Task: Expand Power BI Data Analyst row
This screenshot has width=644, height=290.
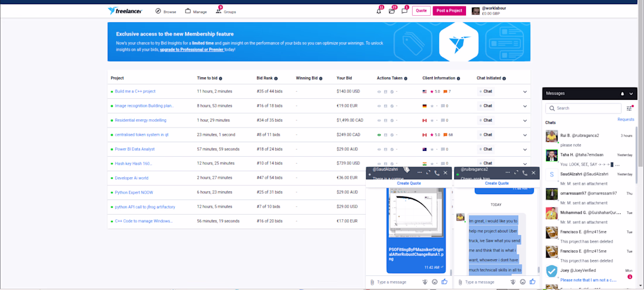Action: point(525,149)
